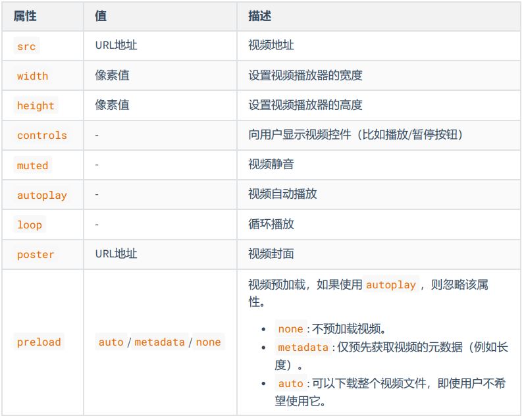Click the 'height' attribute code label
The image size is (524, 420).
(36, 106)
